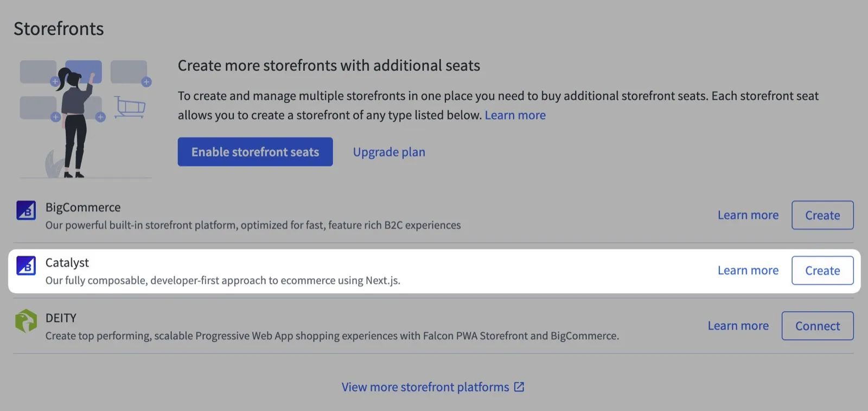Select heading Create more storefronts with additional seats
868x411 pixels.
click(x=329, y=66)
